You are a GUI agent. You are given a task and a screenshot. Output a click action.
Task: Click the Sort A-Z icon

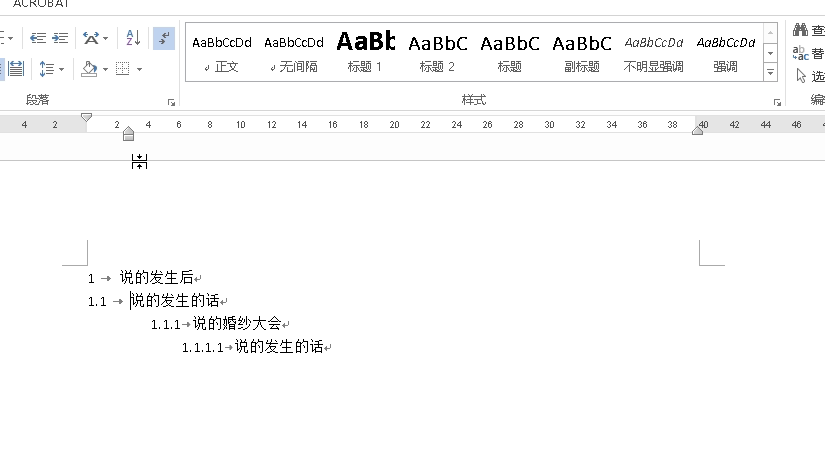133,38
